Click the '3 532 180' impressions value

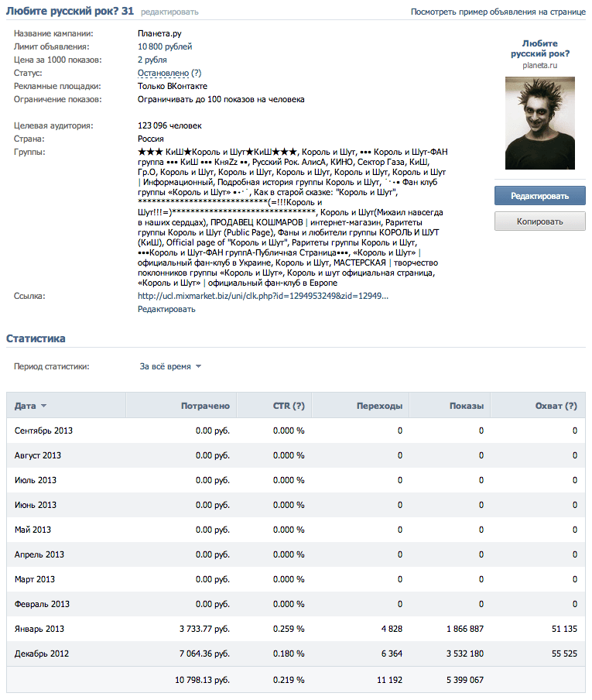point(465,654)
